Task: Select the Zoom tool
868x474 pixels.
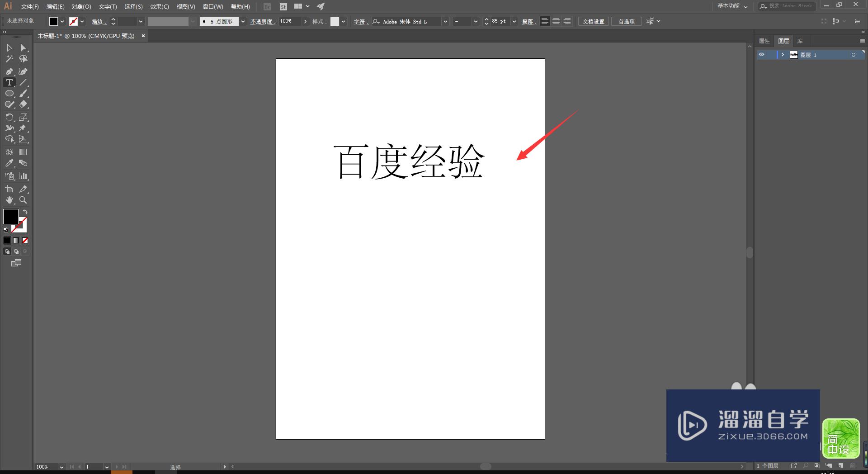Action: tap(24, 200)
